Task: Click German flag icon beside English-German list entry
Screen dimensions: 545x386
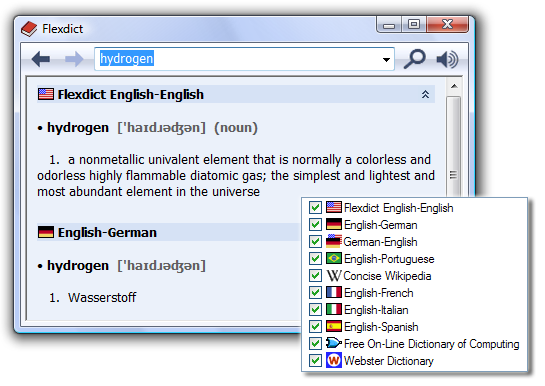Action: point(334,224)
